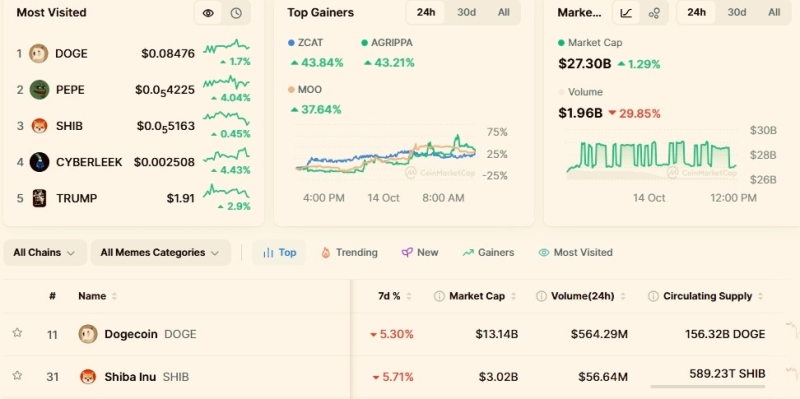Select the Top filter tab
800x399 pixels.
click(279, 253)
